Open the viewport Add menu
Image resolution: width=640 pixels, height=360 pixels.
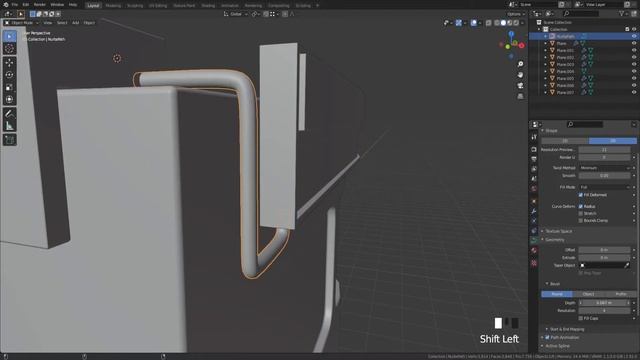tap(76, 23)
